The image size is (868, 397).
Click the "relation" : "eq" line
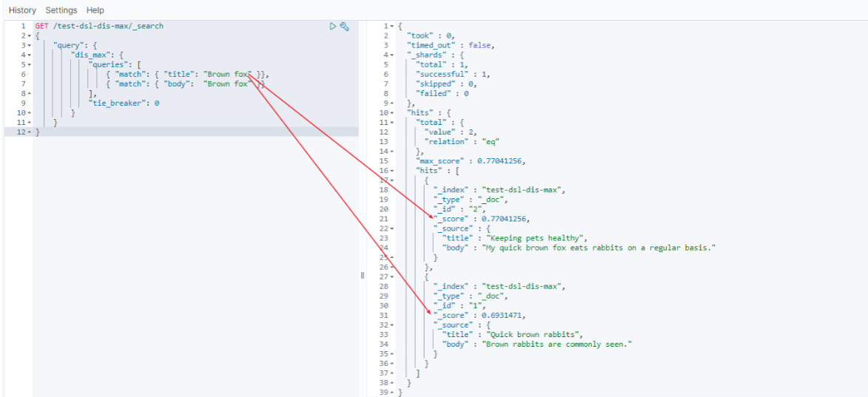click(462, 141)
